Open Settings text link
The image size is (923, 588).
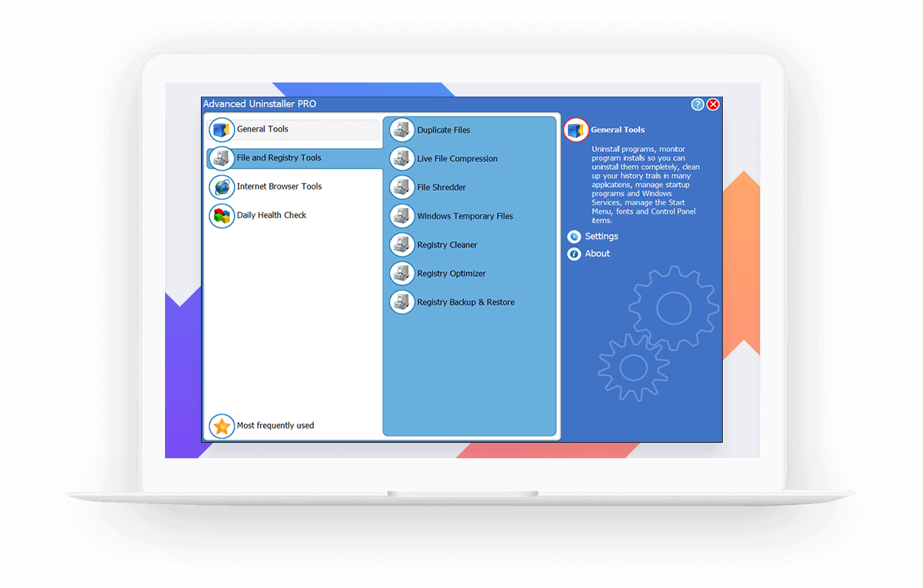pyautogui.click(x=601, y=237)
